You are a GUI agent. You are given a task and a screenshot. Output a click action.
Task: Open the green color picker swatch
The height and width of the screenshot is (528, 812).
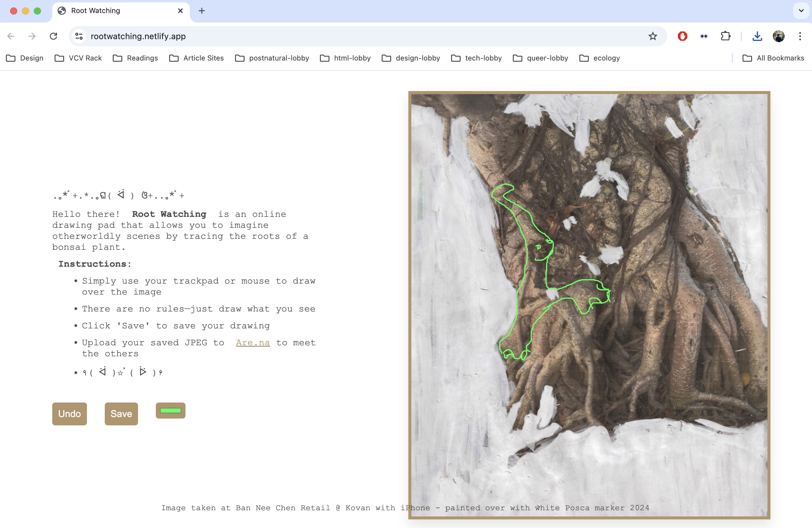click(x=170, y=410)
